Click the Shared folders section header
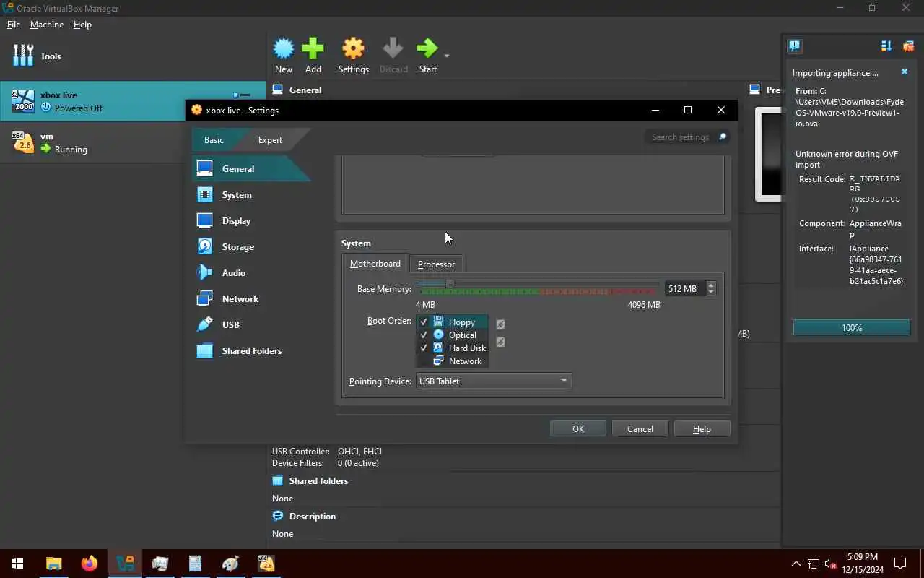This screenshot has width=924, height=578. point(318,480)
